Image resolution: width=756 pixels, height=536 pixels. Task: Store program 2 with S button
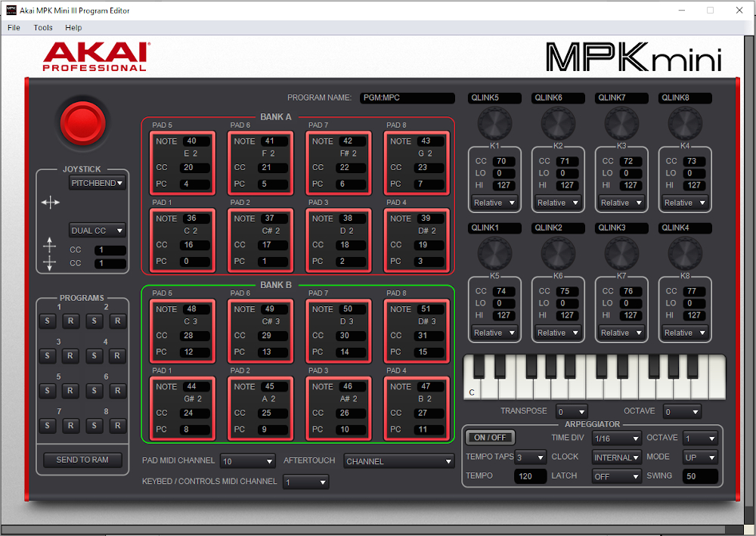point(94,321)
